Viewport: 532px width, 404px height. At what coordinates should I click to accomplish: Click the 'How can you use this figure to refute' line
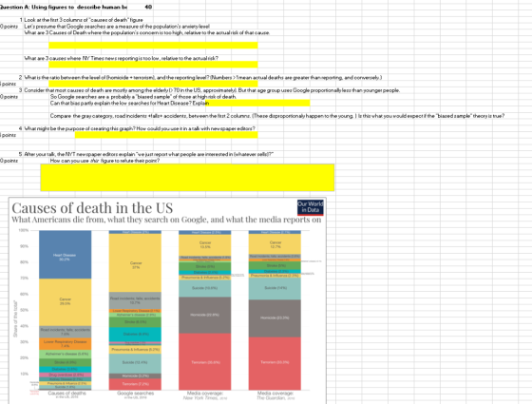104,161
